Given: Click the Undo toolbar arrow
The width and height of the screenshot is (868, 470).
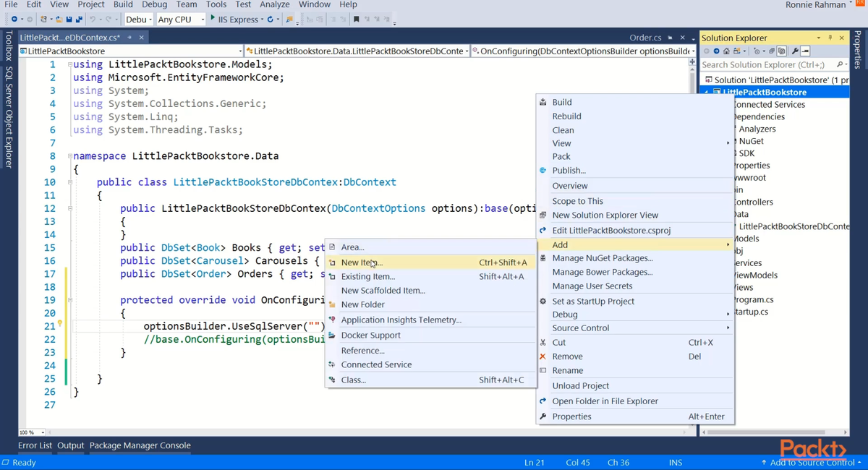Looking at the screenshot, I should click(x=93, y=20).
